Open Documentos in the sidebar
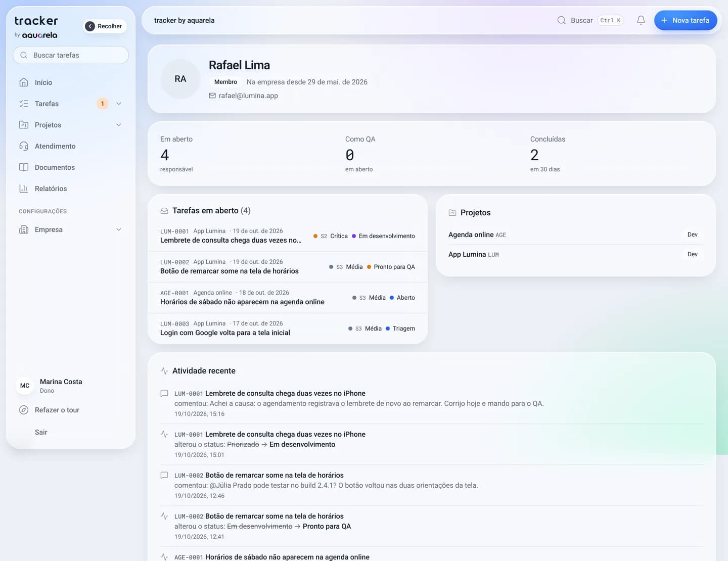Image resolution: width=728 pixels, height=561 pixels. 71,167
